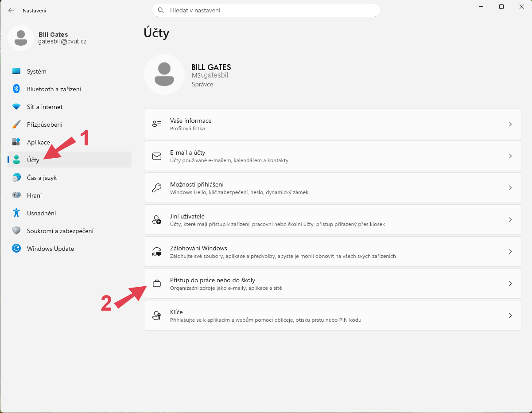The width and height of the screenshot is (532, 413).
Task: Expand the Vaše informace row chevron
Action: [510, 124]
